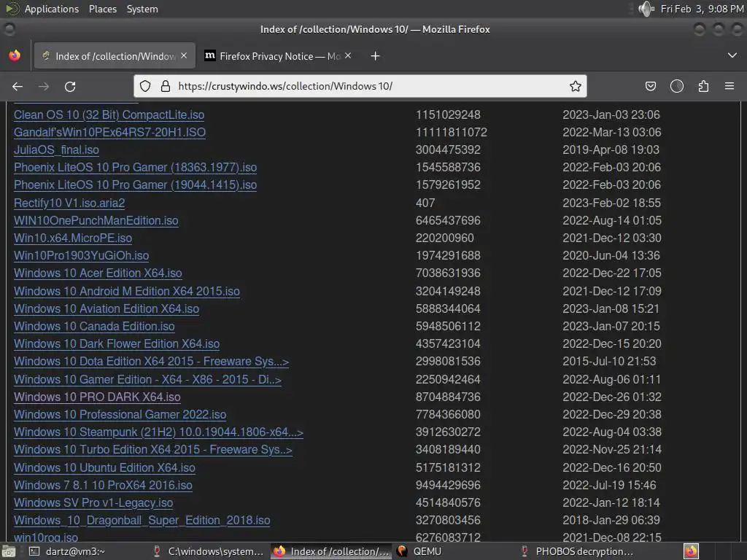Select the date 2018-Jan-29 06:39
747x560 pixels.
612,521
